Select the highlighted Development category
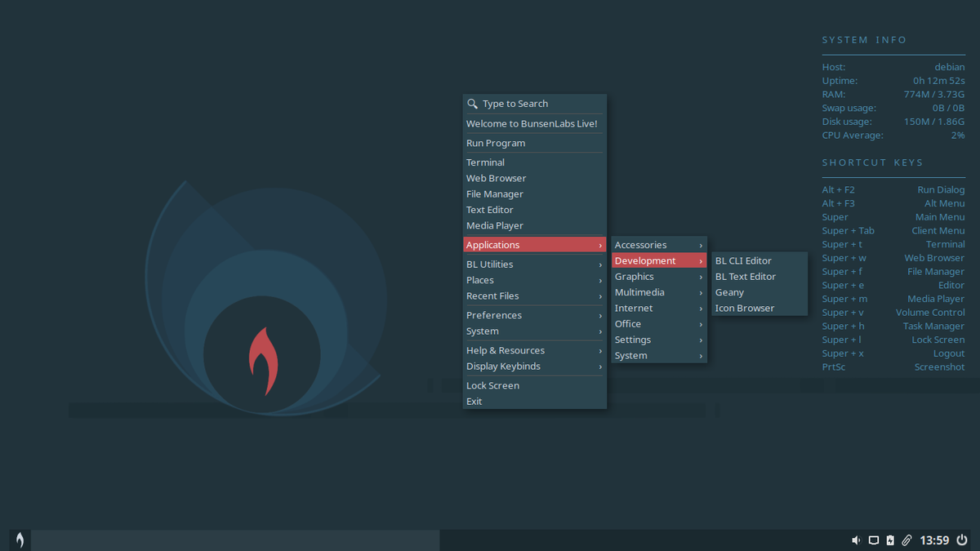980x551 pixels. tap(659, 261)
